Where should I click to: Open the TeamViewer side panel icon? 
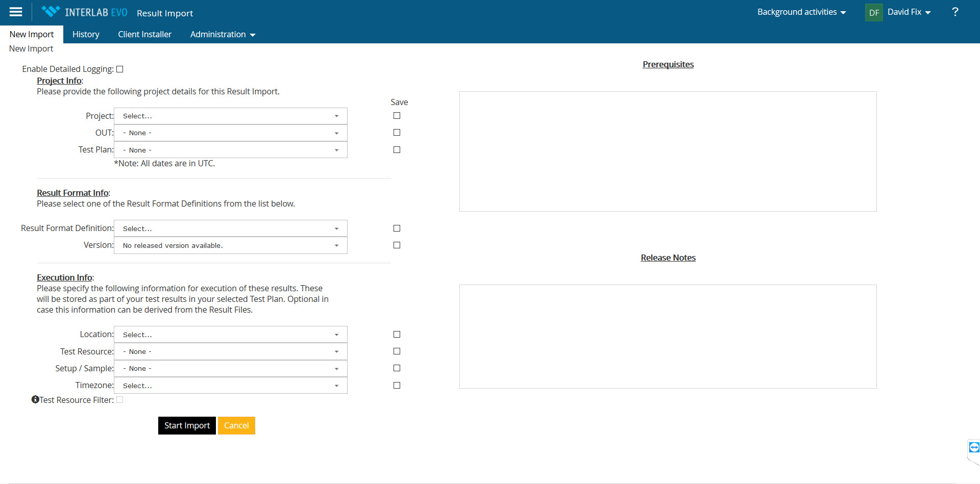pyautogui.click(x=974, y=448)
